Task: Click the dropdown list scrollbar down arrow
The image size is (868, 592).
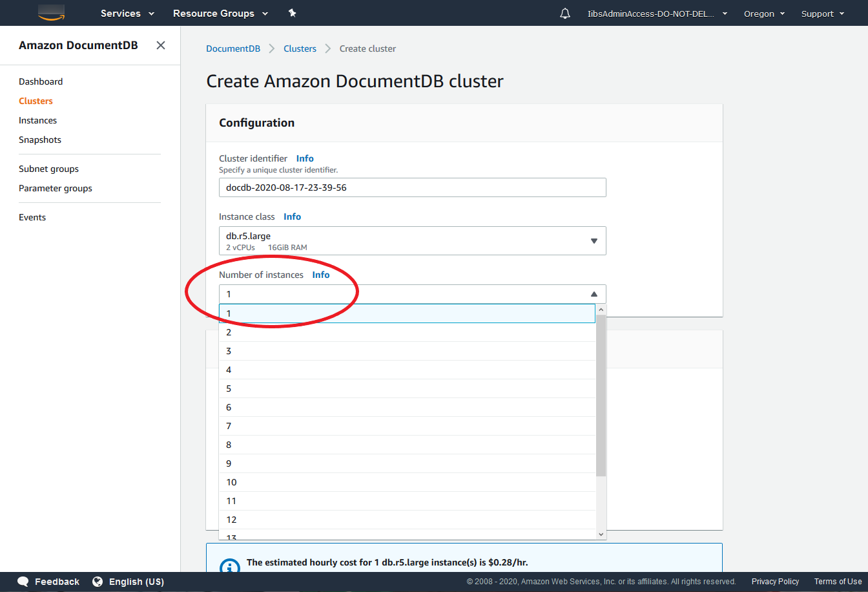Action: [x=601, y=534]
